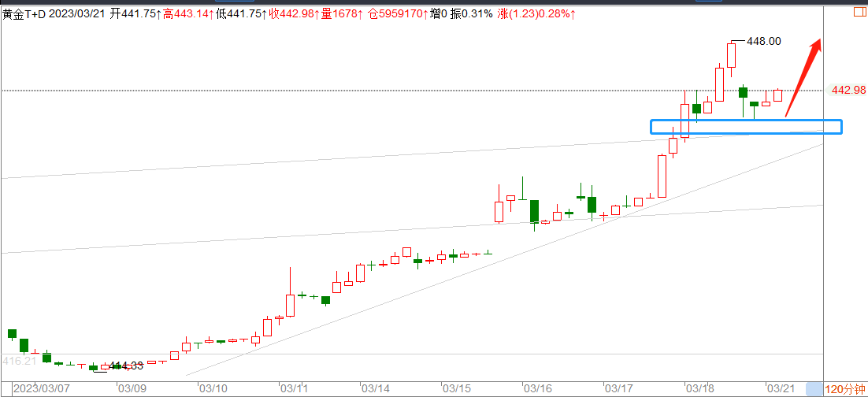Click the 442.98 current price tag

(x=848, y=90)
